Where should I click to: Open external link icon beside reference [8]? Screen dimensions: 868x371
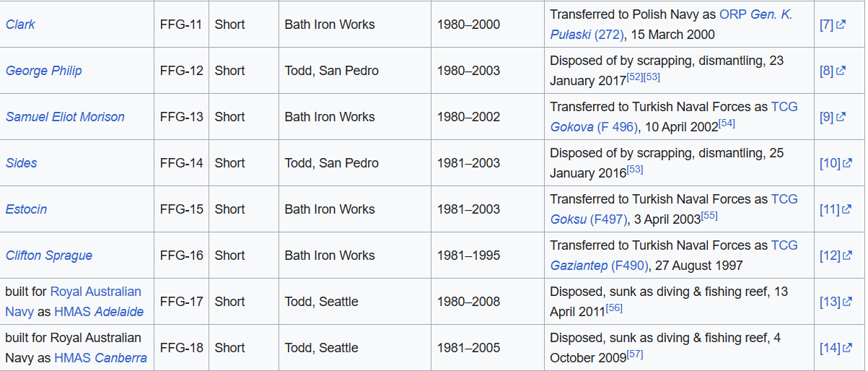(841, 71)
